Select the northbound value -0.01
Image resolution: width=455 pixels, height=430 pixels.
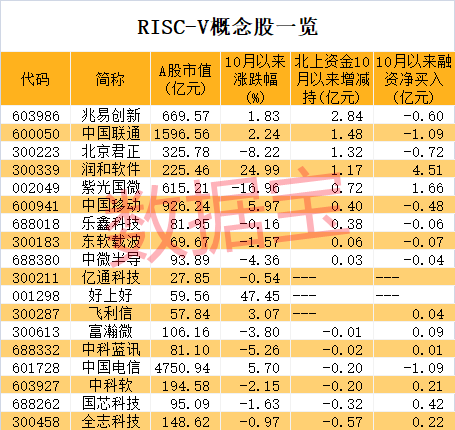point(342,332)
